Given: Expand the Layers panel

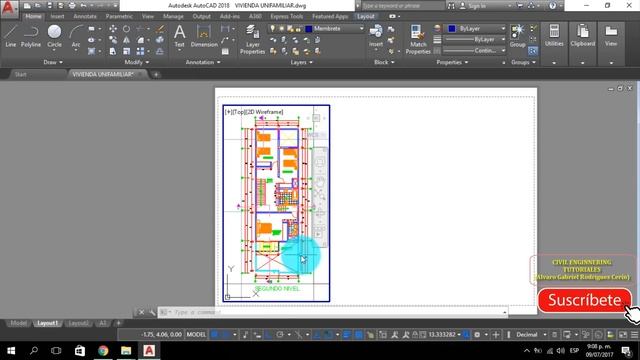Looking at the screenshot, I should pyautogui.click(x=301, y=62).
